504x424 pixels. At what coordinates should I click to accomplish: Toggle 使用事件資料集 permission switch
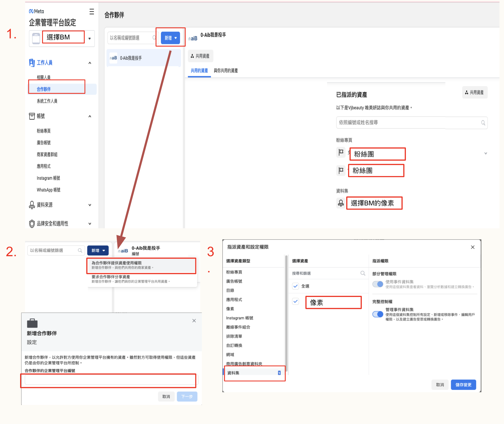(378, 284)
